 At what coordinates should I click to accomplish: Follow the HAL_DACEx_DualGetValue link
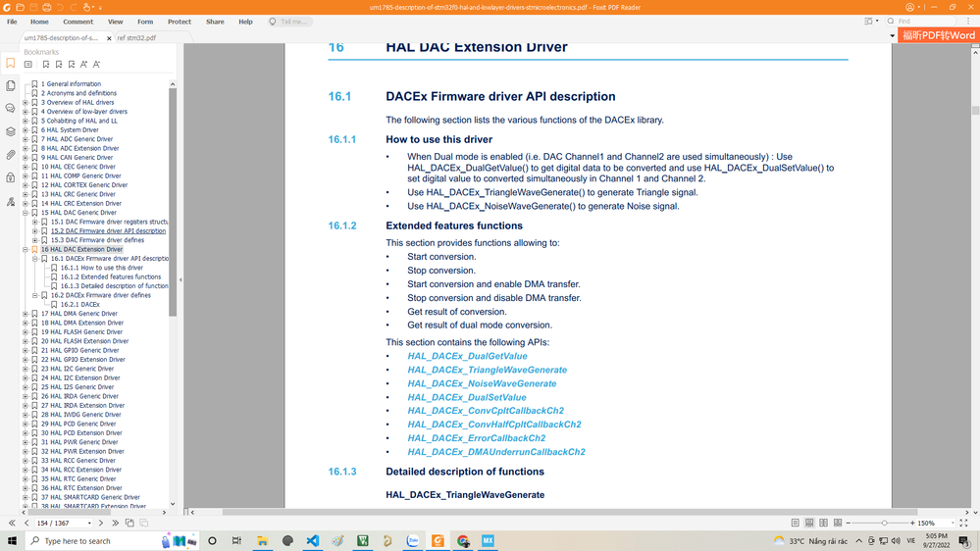(x=468, y=356)
